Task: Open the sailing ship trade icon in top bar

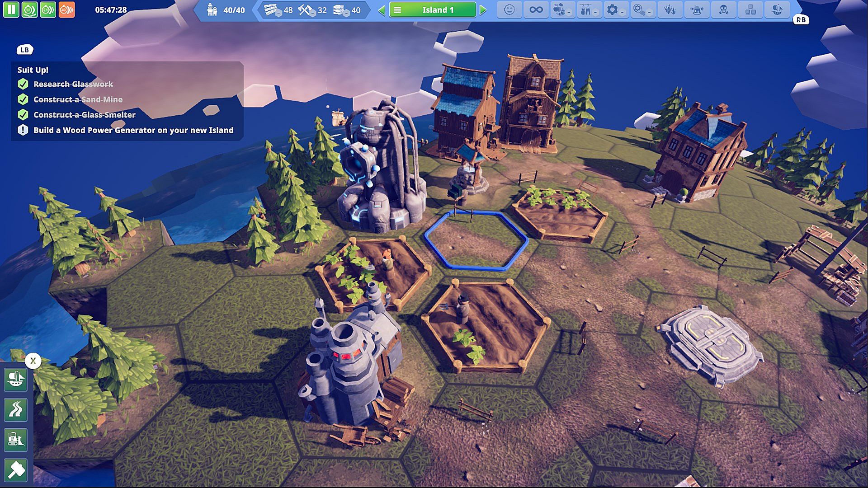Action: tap(777, 9)
